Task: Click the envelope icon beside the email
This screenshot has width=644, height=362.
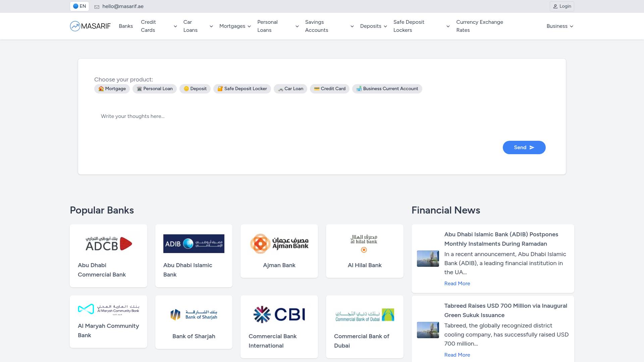Action: point(97,7)
